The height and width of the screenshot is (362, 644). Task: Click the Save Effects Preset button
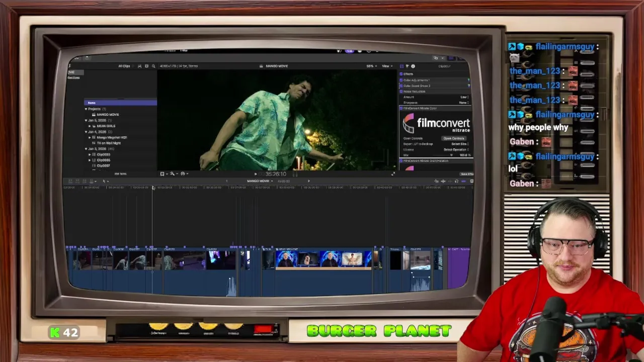point(466,174)
